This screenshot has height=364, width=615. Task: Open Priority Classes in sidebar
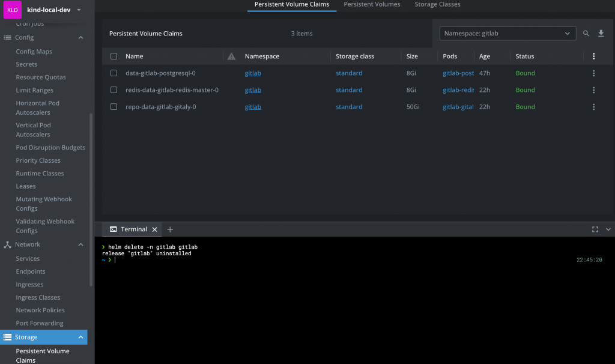tap(38, 160)
